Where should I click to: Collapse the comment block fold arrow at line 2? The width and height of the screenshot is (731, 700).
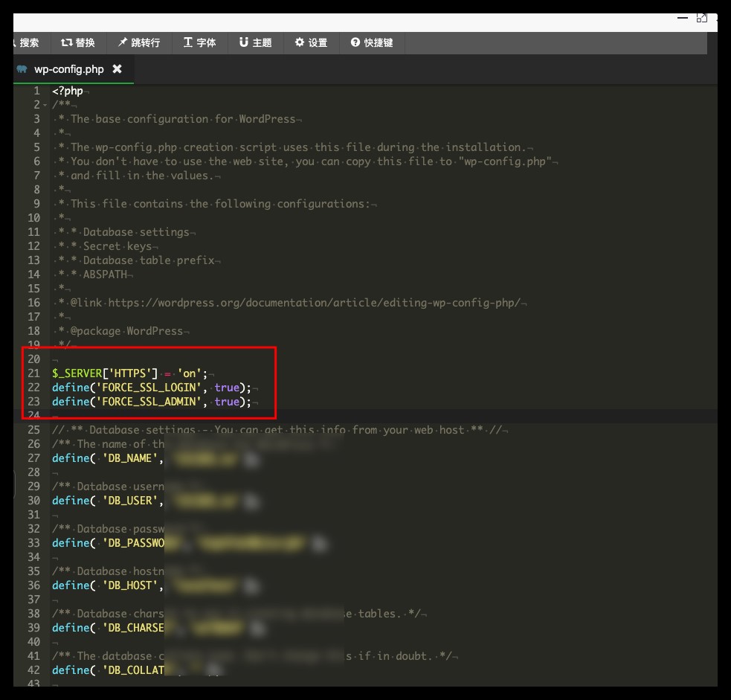[45, 106]
